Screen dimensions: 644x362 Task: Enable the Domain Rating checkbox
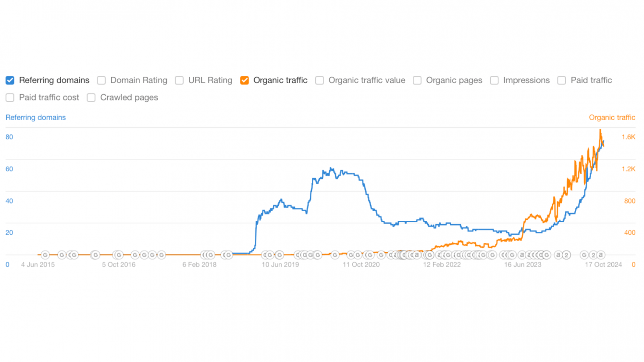[101, 80]
